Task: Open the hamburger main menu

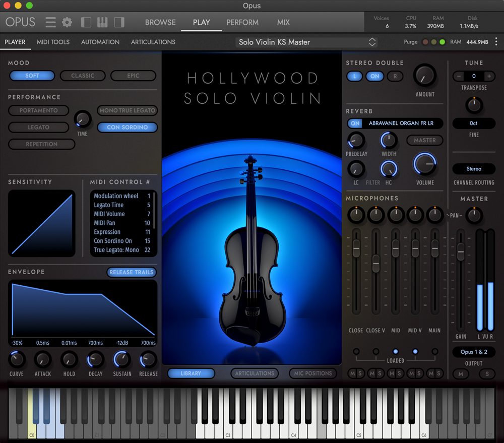Action: (50, 22)
